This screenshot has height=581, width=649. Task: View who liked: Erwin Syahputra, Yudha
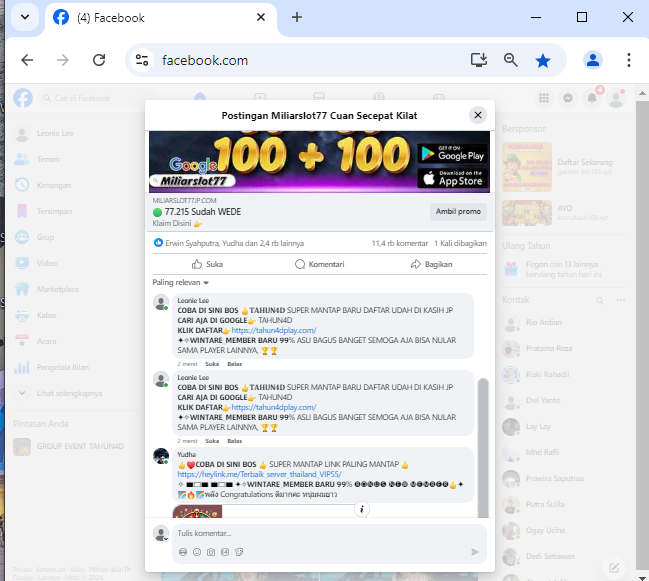(x=234, y=243)
